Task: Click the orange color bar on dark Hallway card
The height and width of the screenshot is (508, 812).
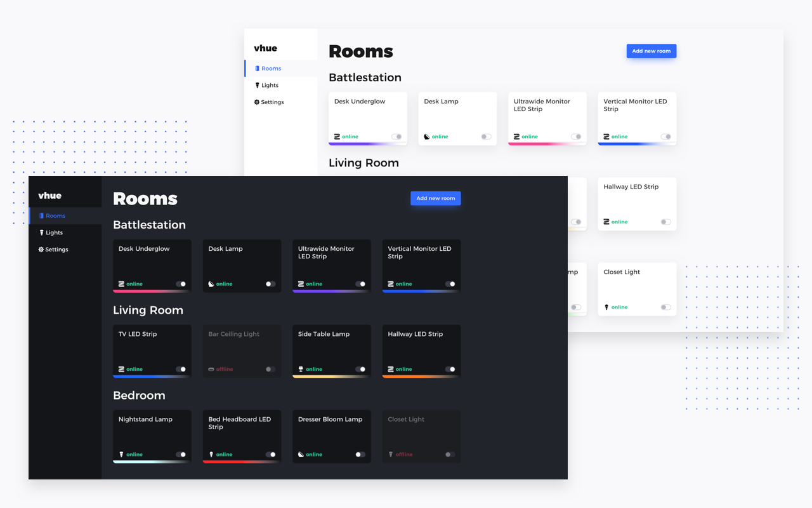Action: click(x=421, y=377)
